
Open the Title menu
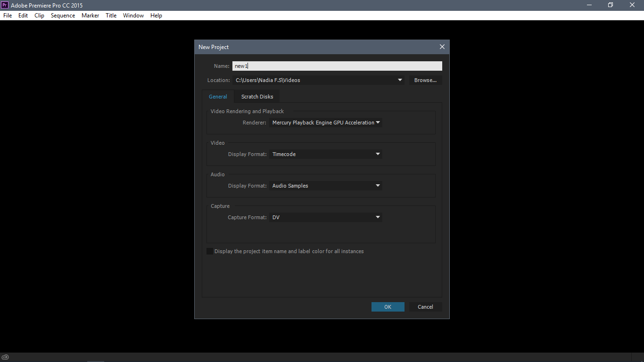tap(111, 16)
